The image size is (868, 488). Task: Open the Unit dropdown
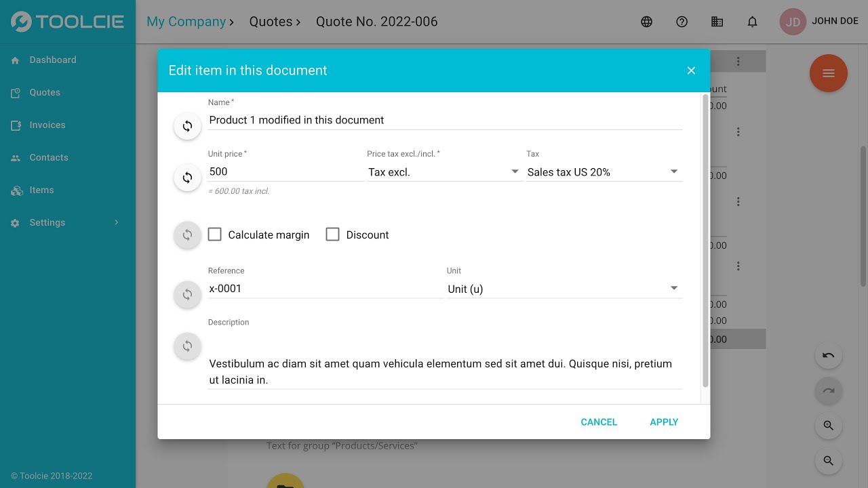tap(564, 289)
